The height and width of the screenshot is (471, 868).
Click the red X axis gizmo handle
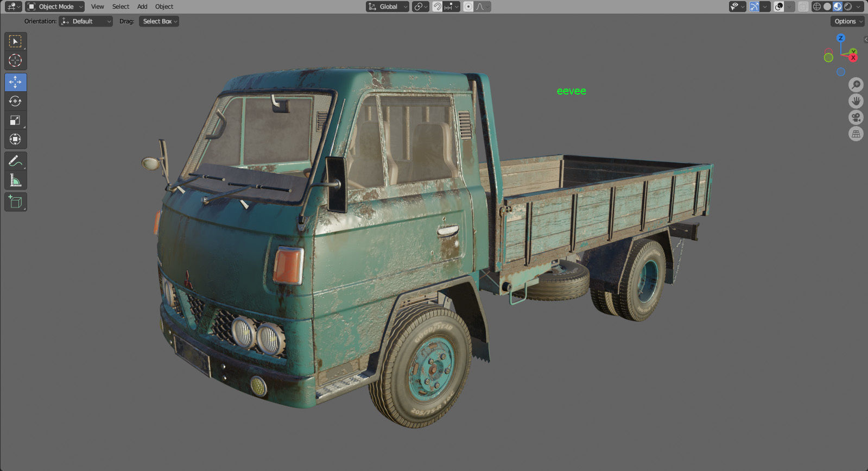pos(853,57)
